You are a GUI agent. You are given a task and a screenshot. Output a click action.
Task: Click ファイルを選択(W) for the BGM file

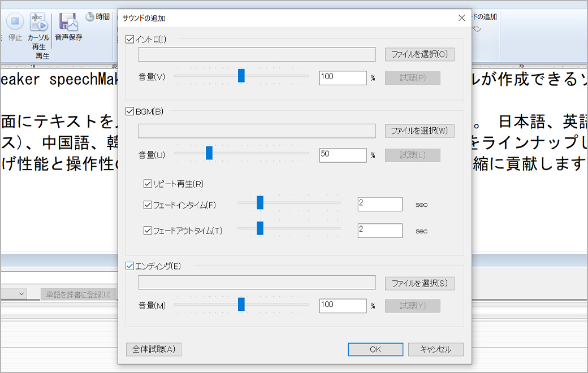pos(420,131)
